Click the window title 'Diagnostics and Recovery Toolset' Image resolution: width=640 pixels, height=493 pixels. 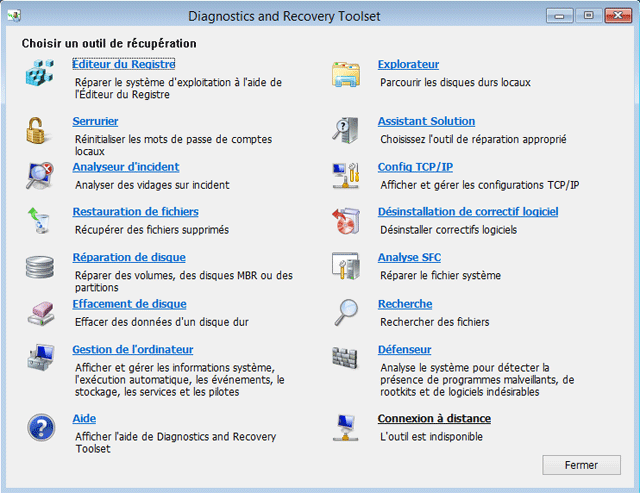(284, 16)
